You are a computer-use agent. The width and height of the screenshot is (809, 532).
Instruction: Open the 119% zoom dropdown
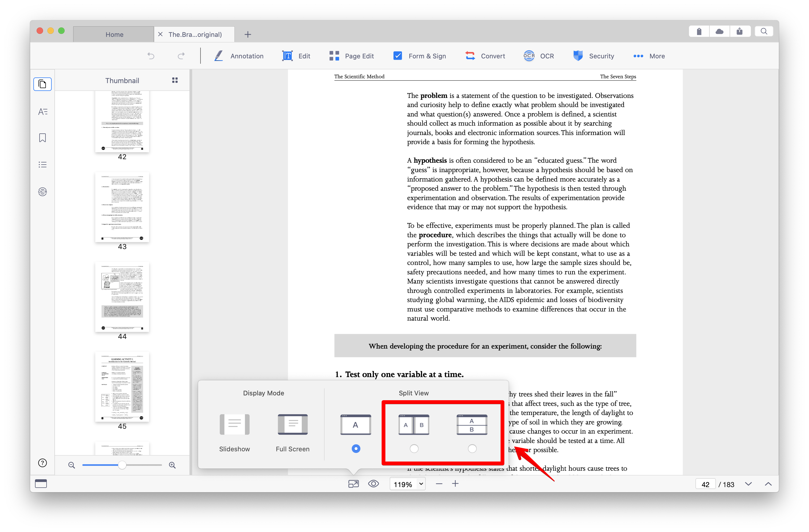(407, 484)
